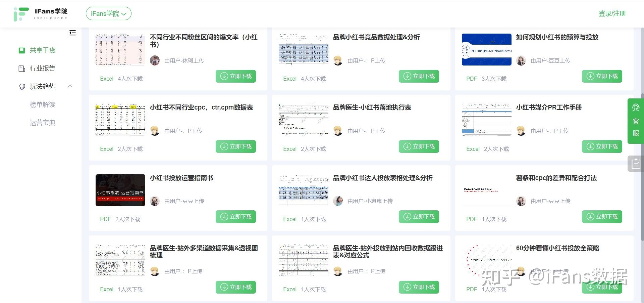Viewport: 644px width, 303px height.
Task: Click the document icon beside 行业报告
Action: [21, 68]
